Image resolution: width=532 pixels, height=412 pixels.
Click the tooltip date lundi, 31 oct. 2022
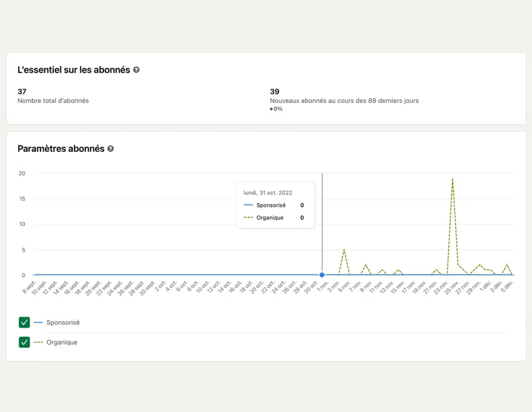pyautogui.click(x=268, y=192)
